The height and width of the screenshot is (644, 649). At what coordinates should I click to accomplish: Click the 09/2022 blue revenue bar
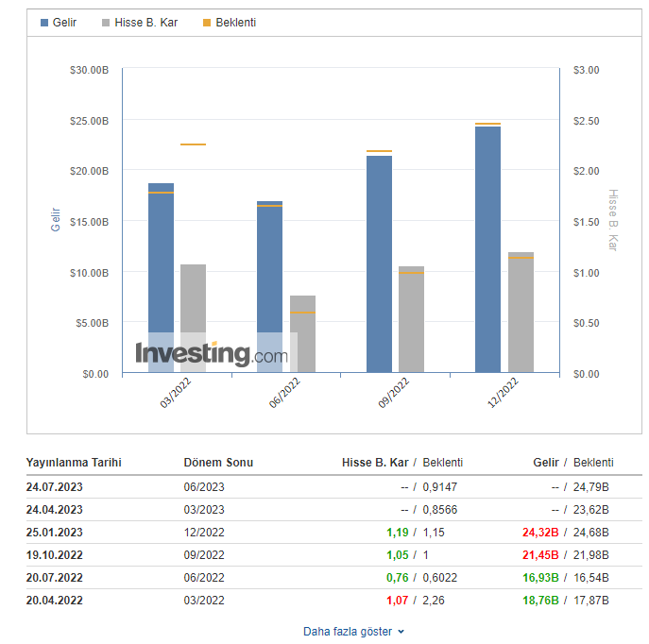(379, 263)
